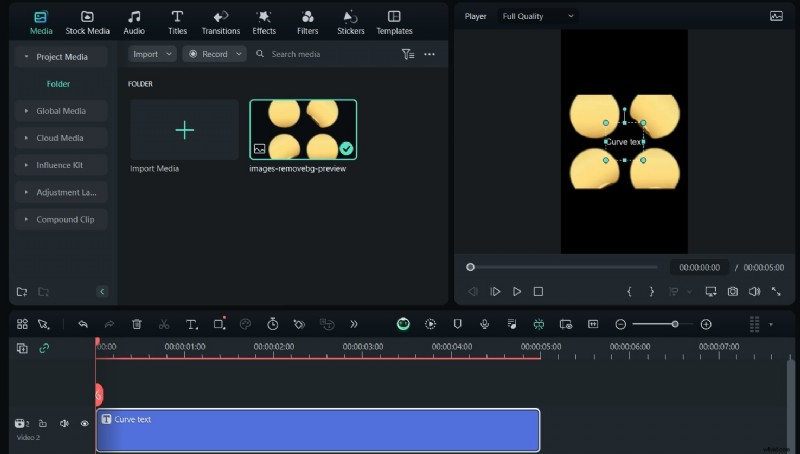Expand the Global Media section

pyautogui.click(x=60, y=111)
